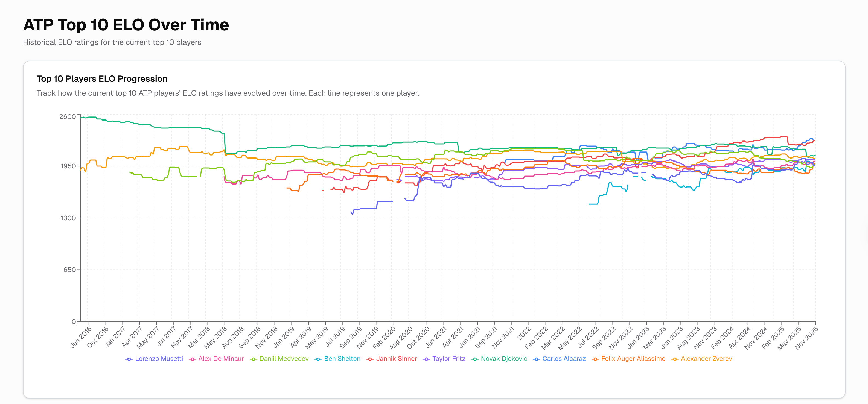Click the Carlos Alcaraz legend text
This screenshot has width=868, height=404.
564,359
